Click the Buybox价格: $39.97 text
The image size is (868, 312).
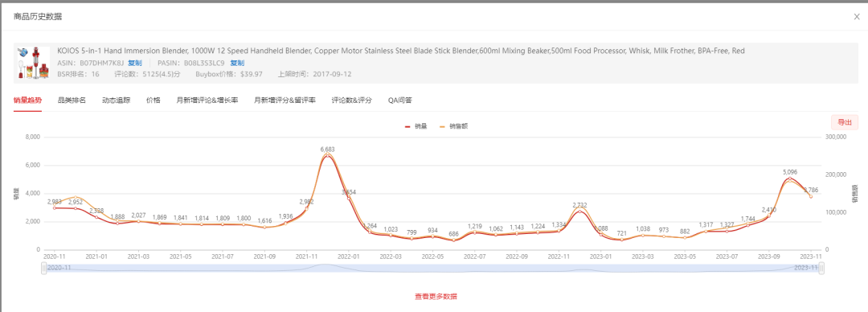coord(229,74)
